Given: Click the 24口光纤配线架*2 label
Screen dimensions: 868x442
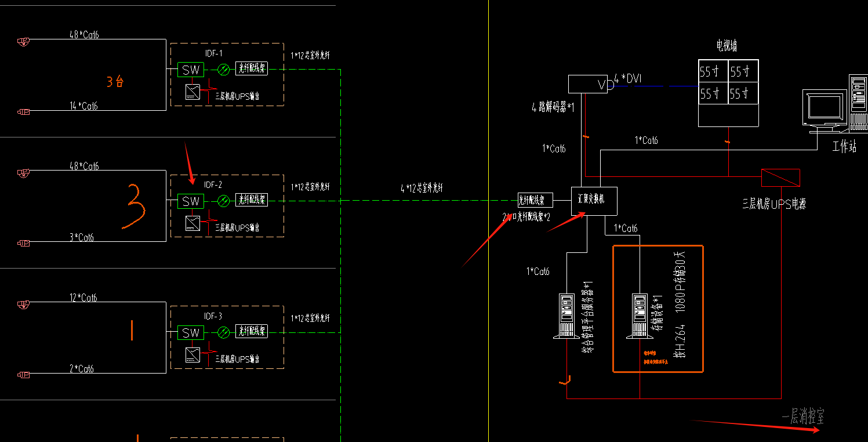Looking at the screenshot, I should pos(526,216).
